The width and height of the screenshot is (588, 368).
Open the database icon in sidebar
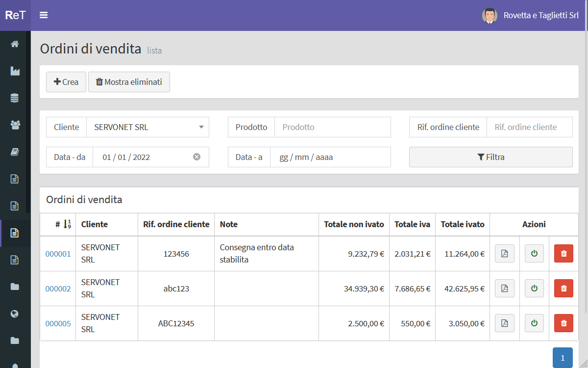click(x=15, y=98)
